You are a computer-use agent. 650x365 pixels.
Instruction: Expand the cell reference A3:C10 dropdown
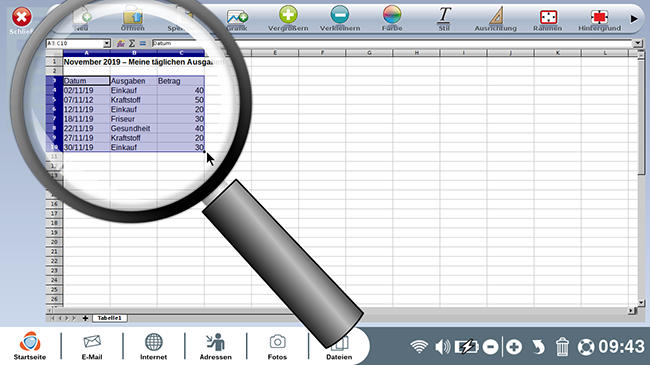(x=107, y=43)
